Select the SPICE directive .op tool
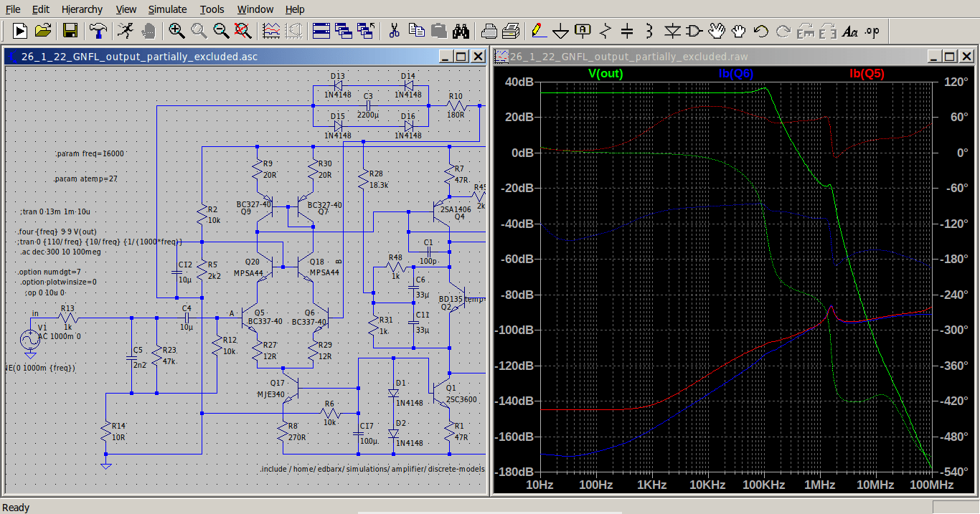Viewport: 980px width, 514px height. pos(872,31)
